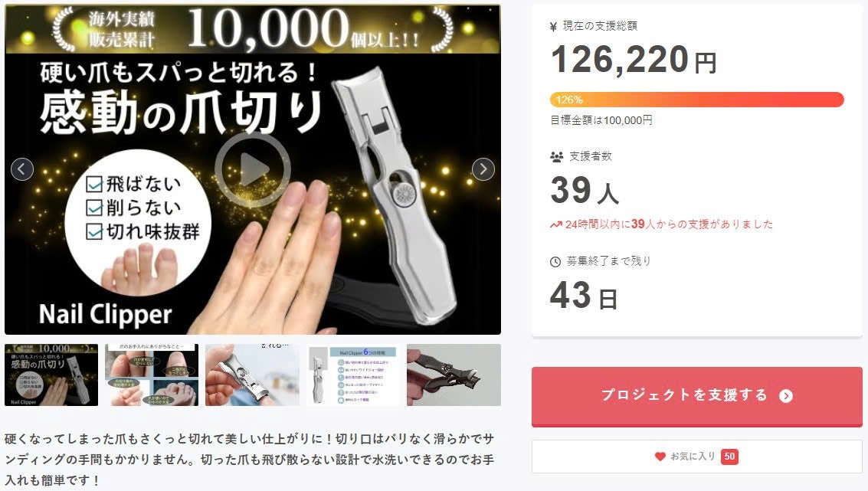Select fifth thumbnail of black nipper
868x491 pixels.
point(454,375)
